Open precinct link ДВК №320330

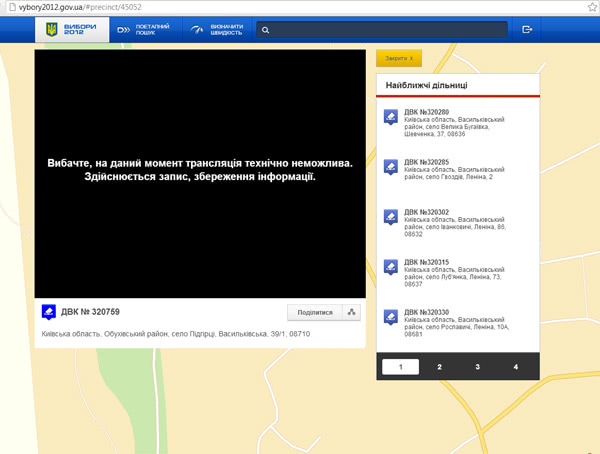coord(427,311)
